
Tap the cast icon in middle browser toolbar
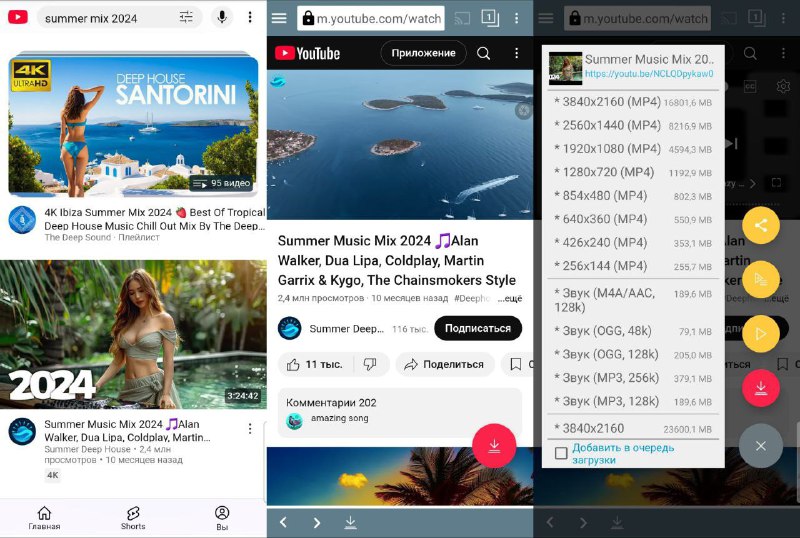462,19
